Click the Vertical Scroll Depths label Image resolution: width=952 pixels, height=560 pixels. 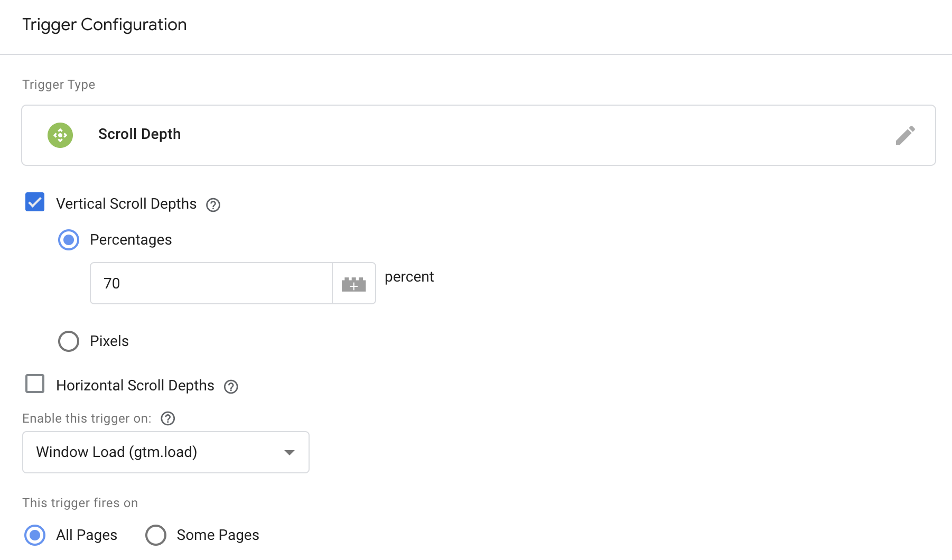click(126, 204)
